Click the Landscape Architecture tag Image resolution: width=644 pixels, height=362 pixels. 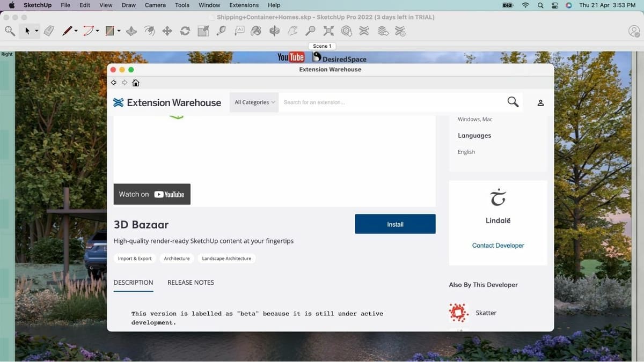tap(226, 258)
